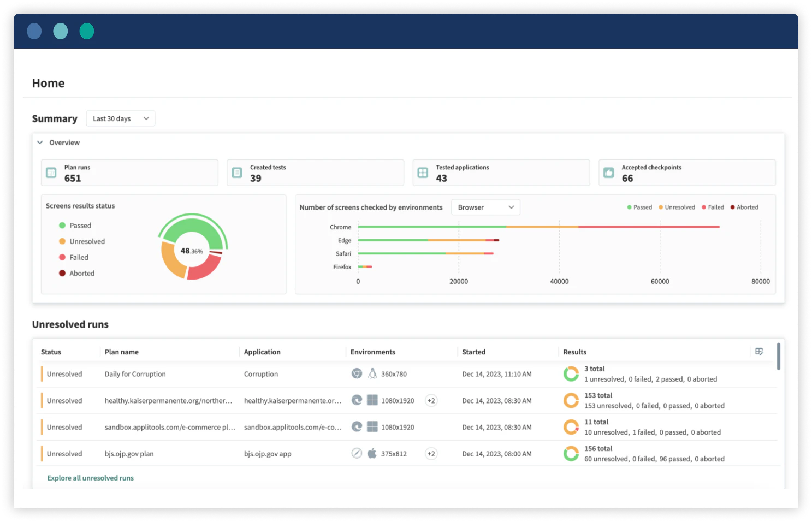Click the Tested applications grid icon
The image size is (812, 522).
(x=423, y=172)
